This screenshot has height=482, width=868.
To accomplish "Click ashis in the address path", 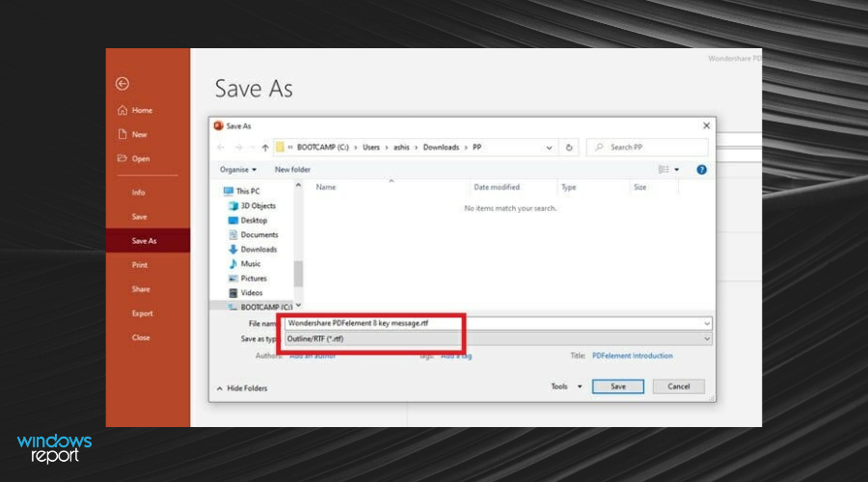I will tap(401, 147).
